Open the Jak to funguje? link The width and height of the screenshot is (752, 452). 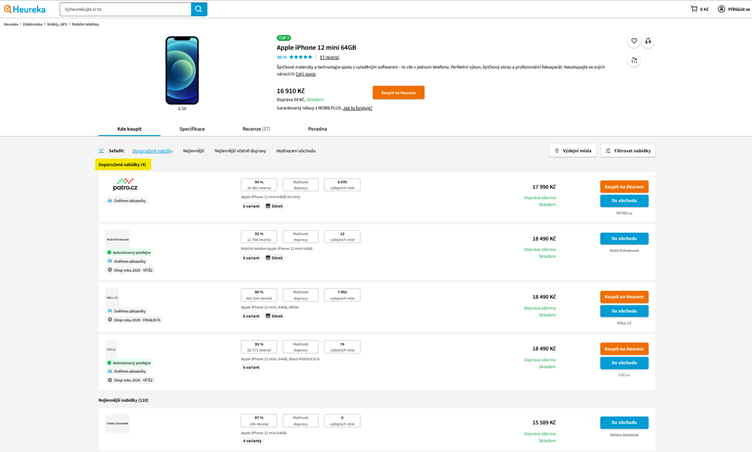pos(357,108)
